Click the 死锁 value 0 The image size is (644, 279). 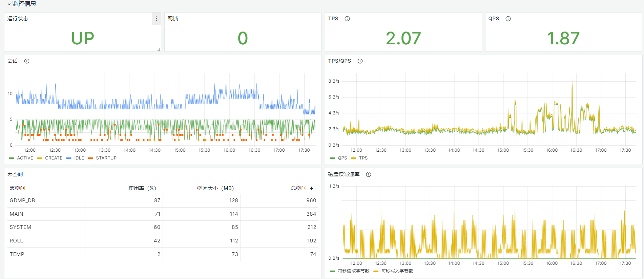(x=243, y=38)
